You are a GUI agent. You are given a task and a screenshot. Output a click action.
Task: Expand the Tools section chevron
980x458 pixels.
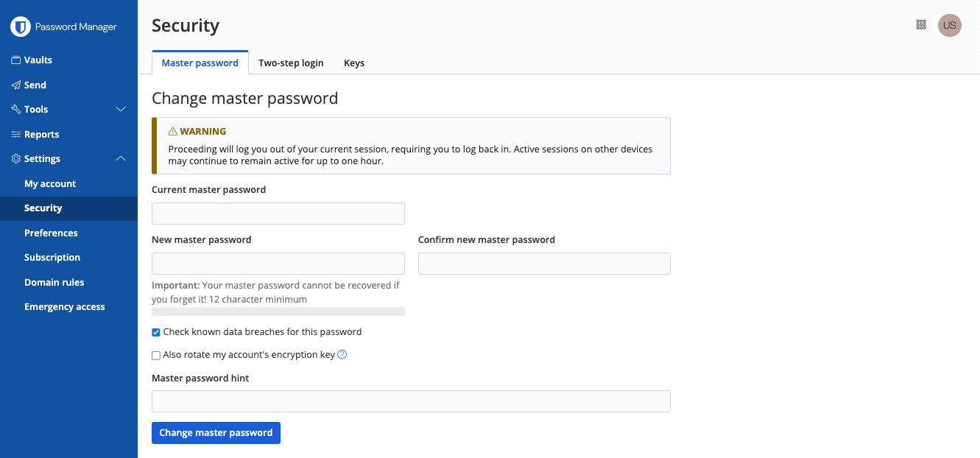(x=121, y=109)
